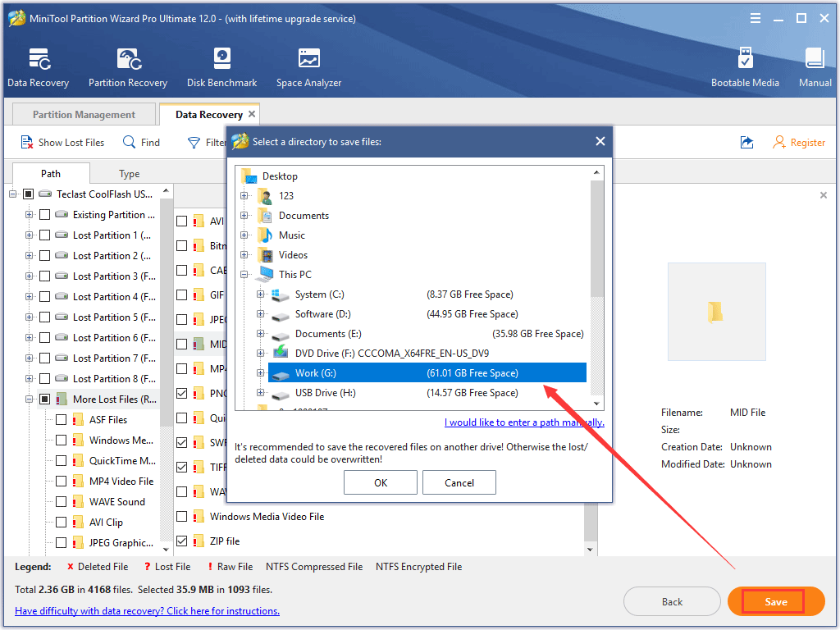Image resolution: width=840 pixels, height=630 pixels.
Task: Click the Register link text
Action: coord(808,143)
